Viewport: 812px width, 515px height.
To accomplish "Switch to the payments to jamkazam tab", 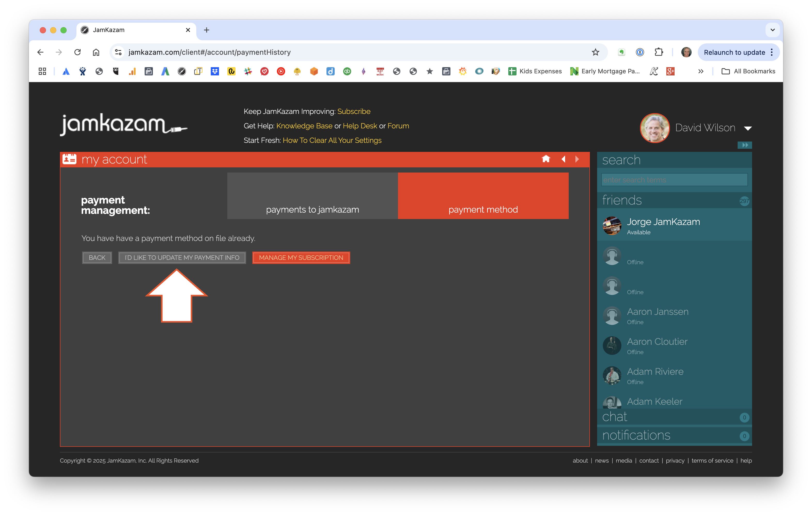I will pyautogui.click(x=312, y=196).
